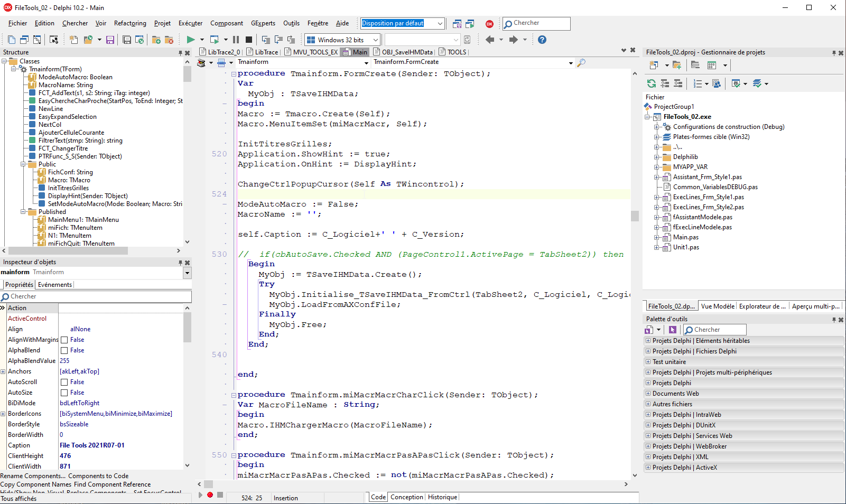
Task: Collapse the Public node in the Structure tree
Action: pos(23,164)
